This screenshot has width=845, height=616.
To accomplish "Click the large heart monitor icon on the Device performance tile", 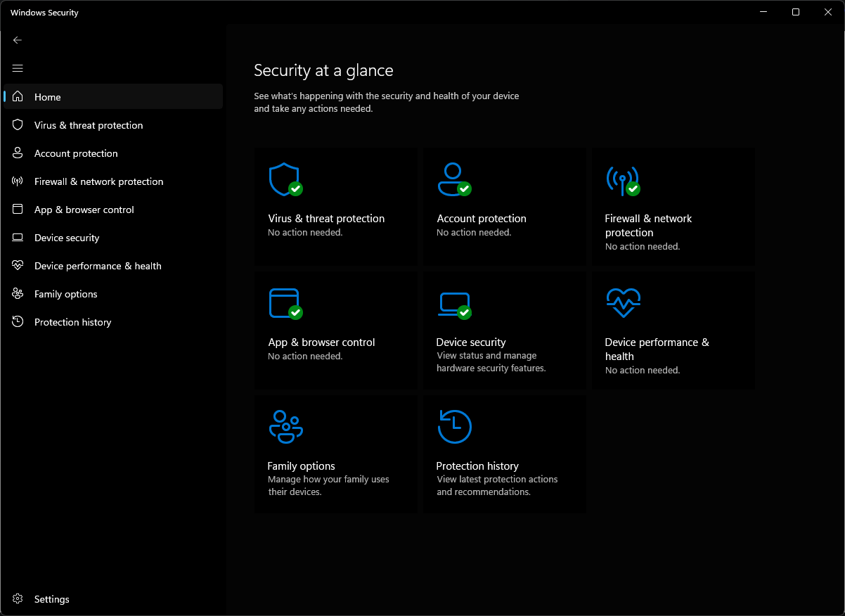I will coord(624,303).
